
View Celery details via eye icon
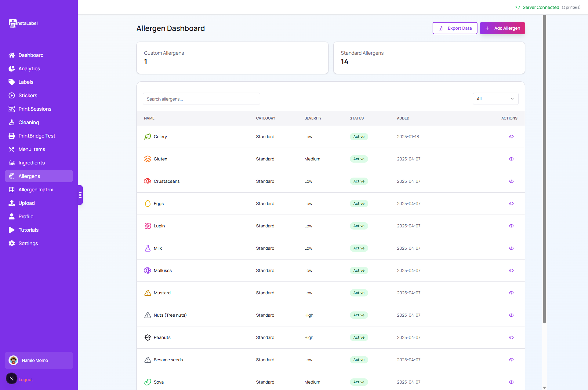[x=511, y=137]
